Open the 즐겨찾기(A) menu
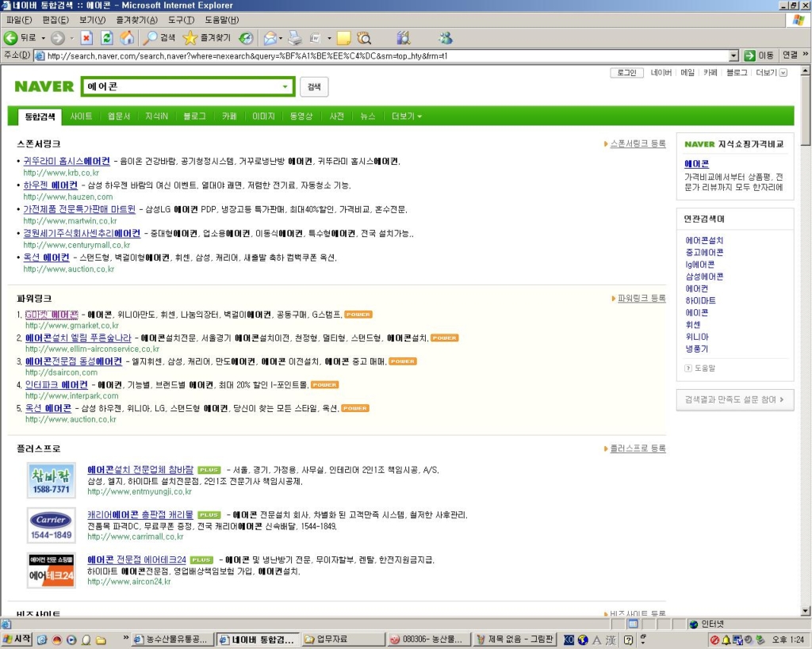This screenshot has width=812, height=649. pos(136,20)
